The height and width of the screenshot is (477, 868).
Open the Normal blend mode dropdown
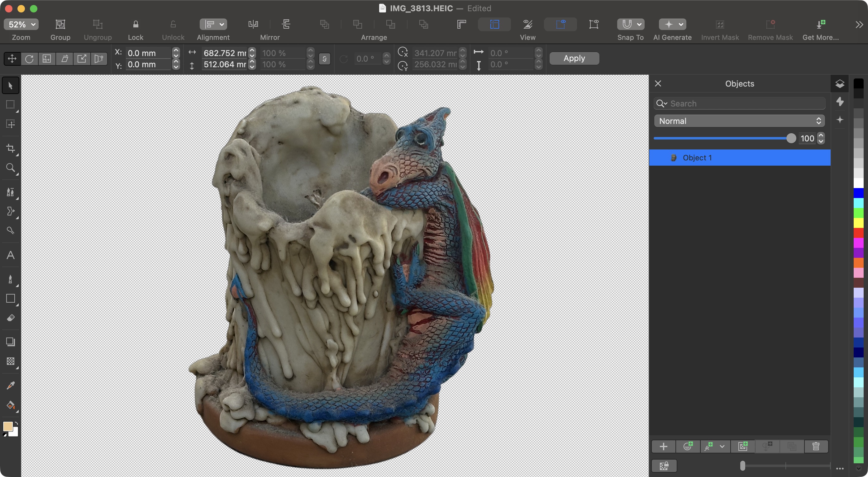tap(739, 121)
